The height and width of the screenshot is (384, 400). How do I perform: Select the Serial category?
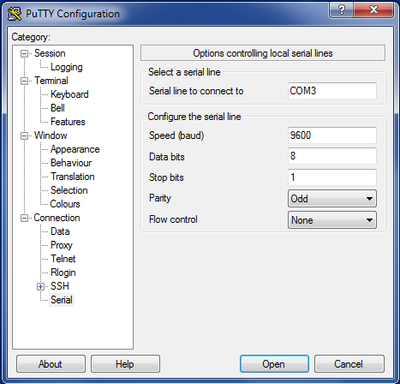tap(61, 300)
